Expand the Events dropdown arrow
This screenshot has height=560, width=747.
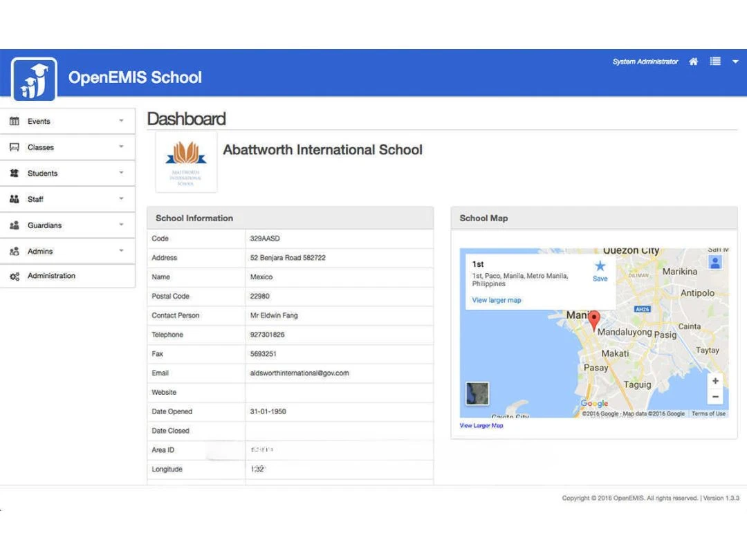click(121, 120)
